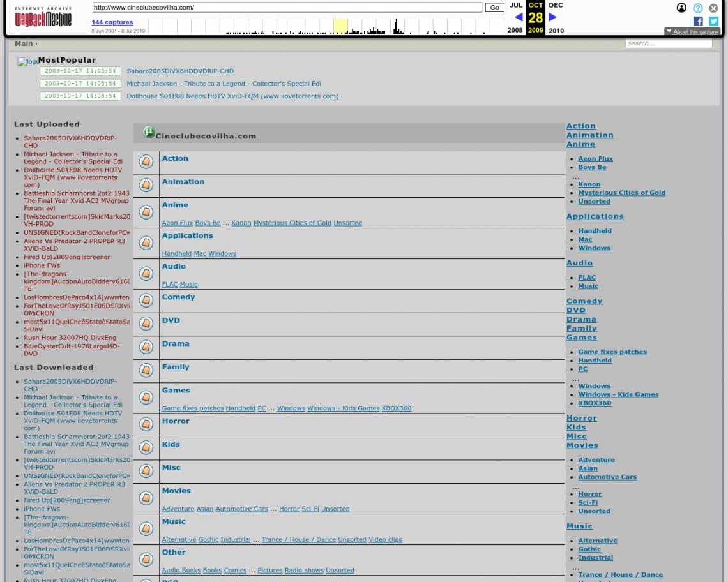Share capture on Twitter icon
The height and width of the screenshot is (582, 728).
(x=713, y=21)
